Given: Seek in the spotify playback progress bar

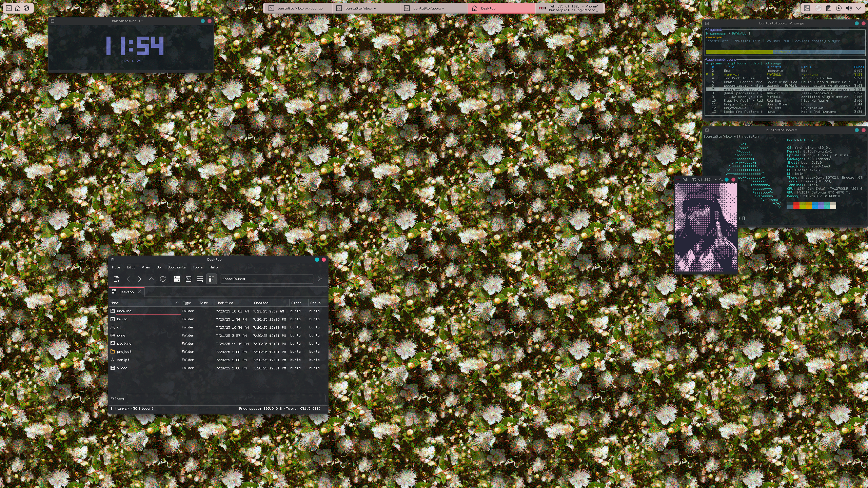Looking at the screenshot, I should (x=785, y=52).
